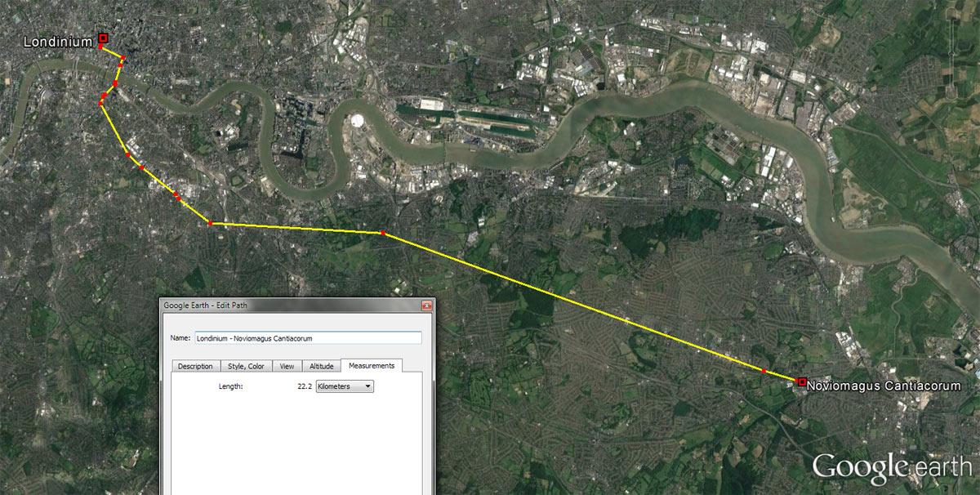The image size is (980, 495).
Task: Click the 22.2 length value
Action: (x=305, y=386)
